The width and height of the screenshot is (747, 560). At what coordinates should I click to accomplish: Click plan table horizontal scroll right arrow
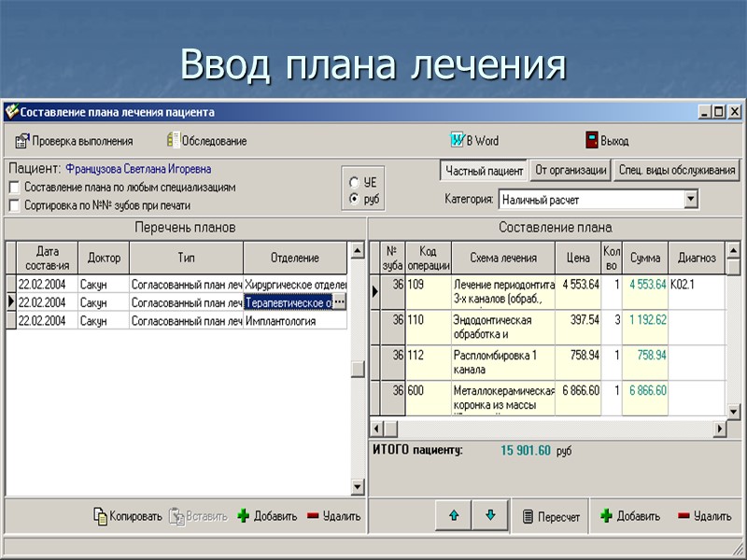tap(719, 428)
